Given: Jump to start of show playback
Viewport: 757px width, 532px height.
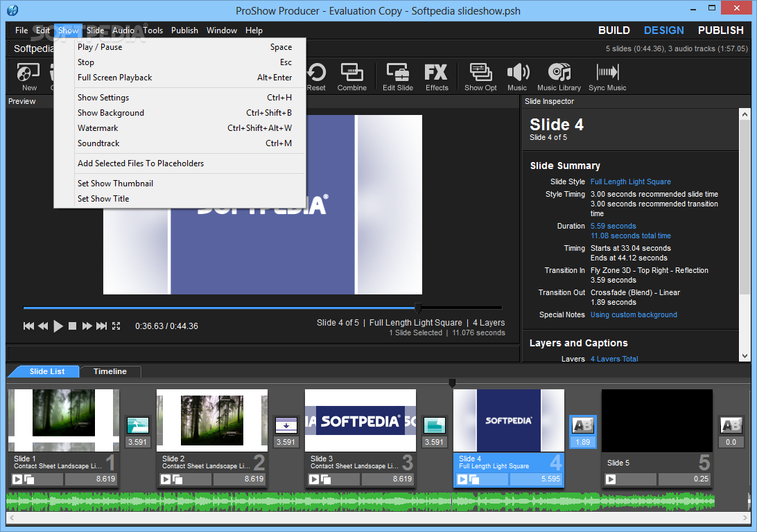Looking at the screenshot, I should pyautogui.click(x=28, y=326).
